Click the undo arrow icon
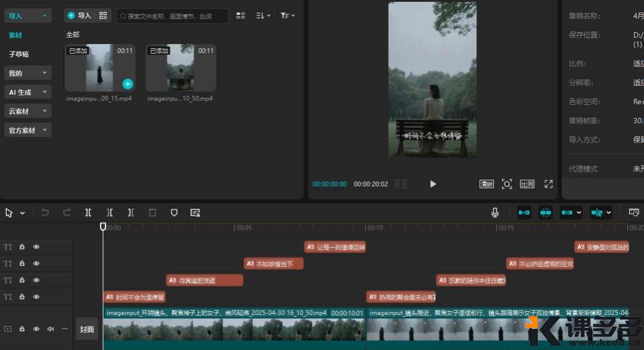This screenshot has width=644, height=350. pos(45,212)
